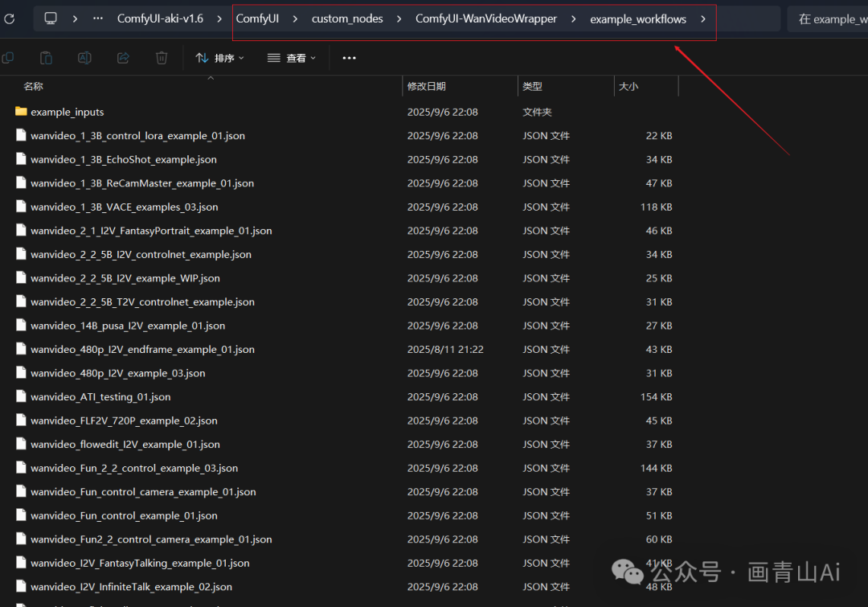Screen dimensions: 868x607
Task: Click the 118 KB size cell
Action: click(656, 207)
